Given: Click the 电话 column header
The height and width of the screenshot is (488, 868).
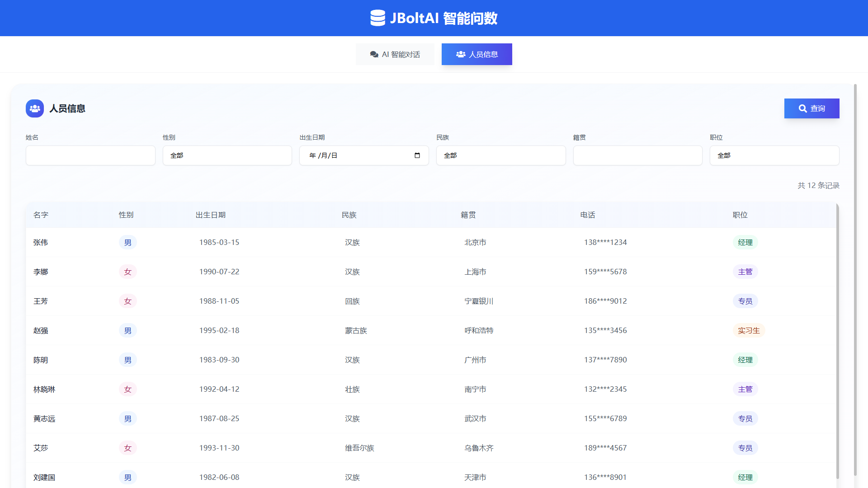Looking at the screenshot, I should click(588, 215).
